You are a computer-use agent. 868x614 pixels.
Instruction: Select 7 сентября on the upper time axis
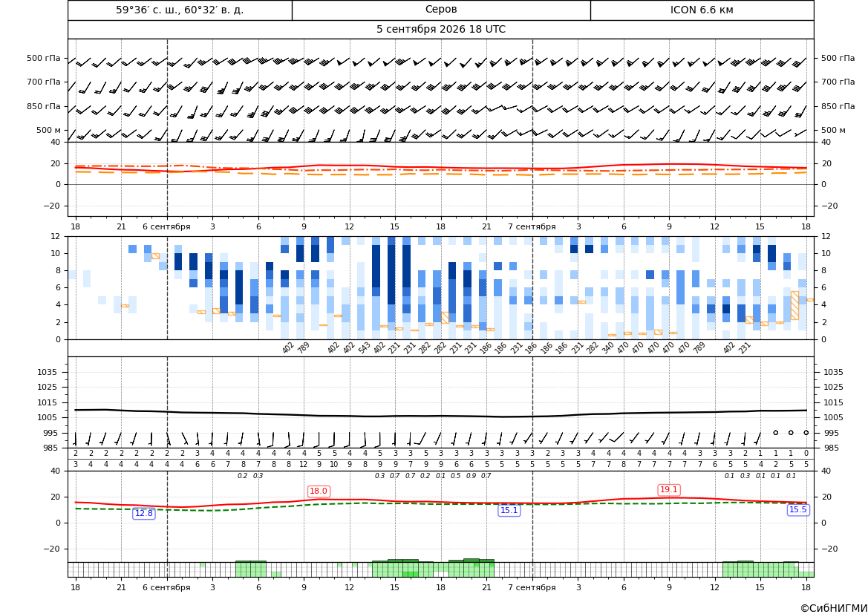532,226
